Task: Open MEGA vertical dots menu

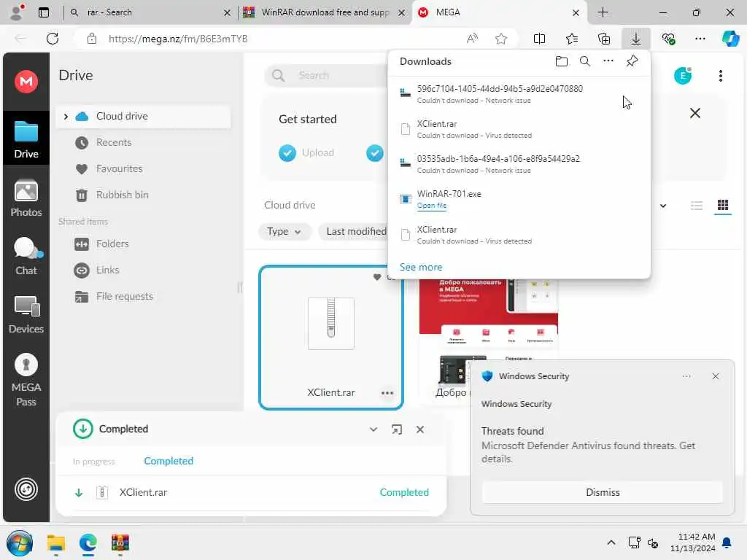Action: pos(721,76)
